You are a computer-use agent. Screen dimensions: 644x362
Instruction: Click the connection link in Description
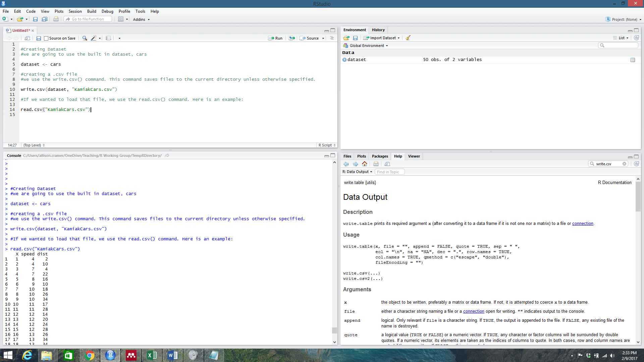[583, 224]
